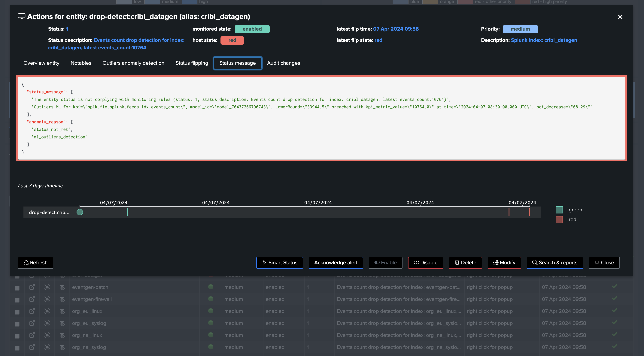Tick checkbox for org_na_linux row
This screenshot has height=356, width=644.
point(17,336)
